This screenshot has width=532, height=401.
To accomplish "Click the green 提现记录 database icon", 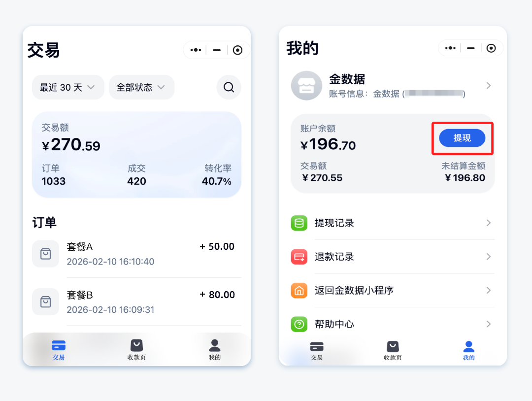I will point(299,223).
